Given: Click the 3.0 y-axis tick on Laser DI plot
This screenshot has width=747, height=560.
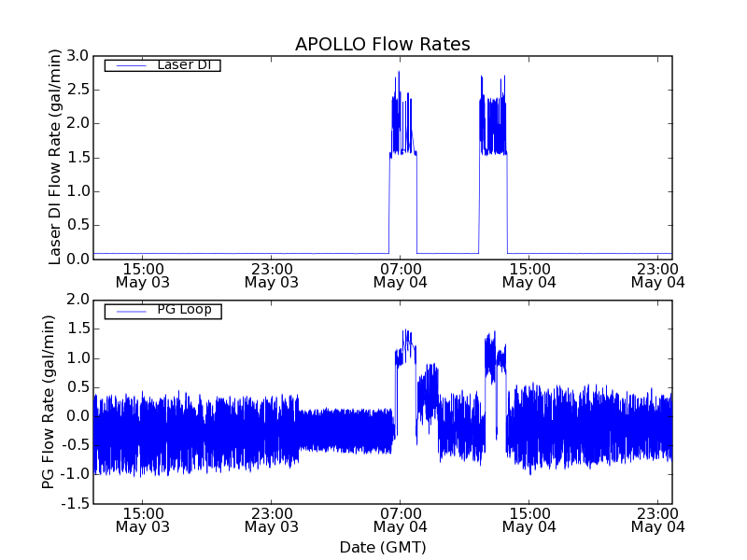Looking at the screenshot, I should [78, 56].
